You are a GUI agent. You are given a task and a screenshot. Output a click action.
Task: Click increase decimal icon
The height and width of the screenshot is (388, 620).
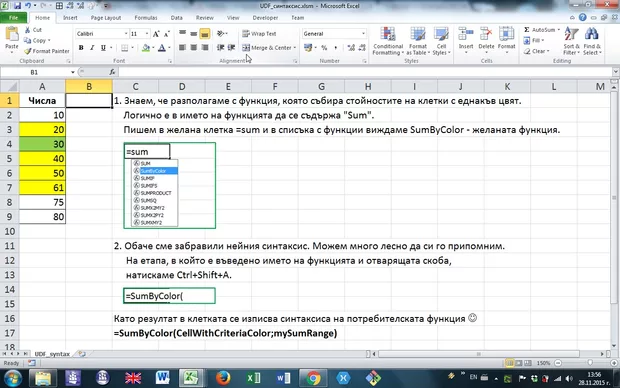[x=351, y=47]
